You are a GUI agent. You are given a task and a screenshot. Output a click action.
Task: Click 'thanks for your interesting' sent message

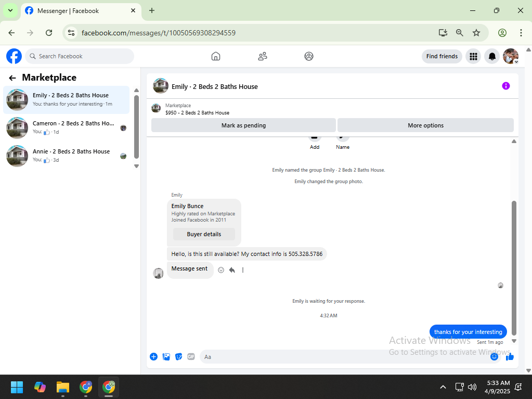pyautogui.click(x=468, y=332)
